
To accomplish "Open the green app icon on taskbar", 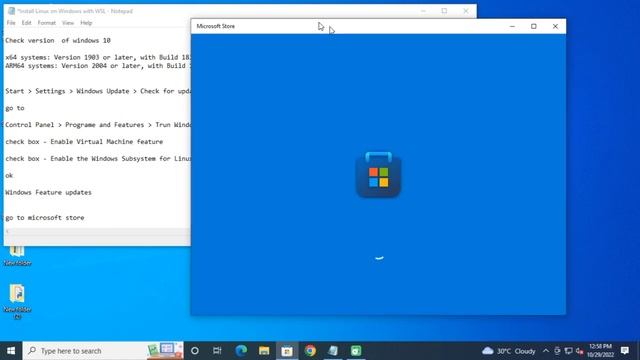I will point(356,351).
